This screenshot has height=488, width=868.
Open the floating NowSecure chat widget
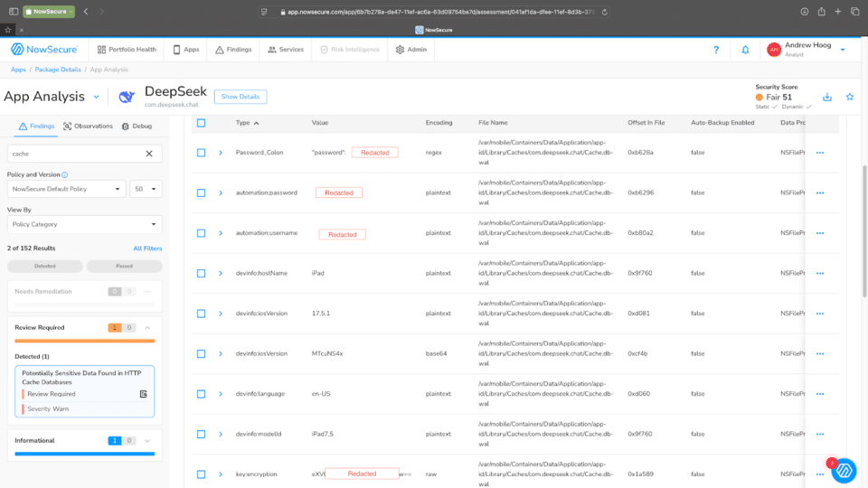pyautogui.click(x=844, y=469)
